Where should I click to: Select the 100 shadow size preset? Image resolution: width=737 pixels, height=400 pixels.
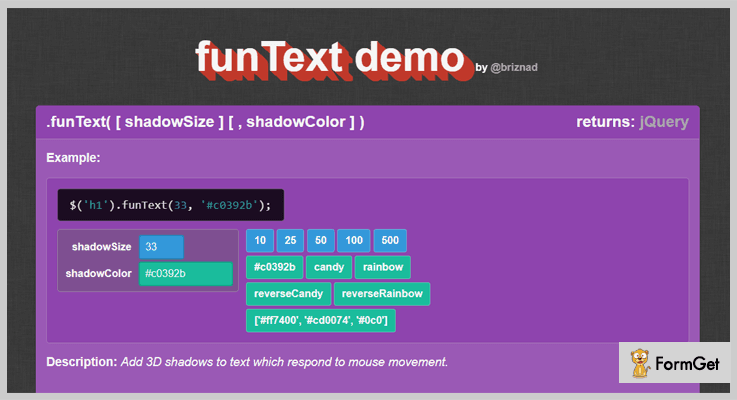click(353, 241)
